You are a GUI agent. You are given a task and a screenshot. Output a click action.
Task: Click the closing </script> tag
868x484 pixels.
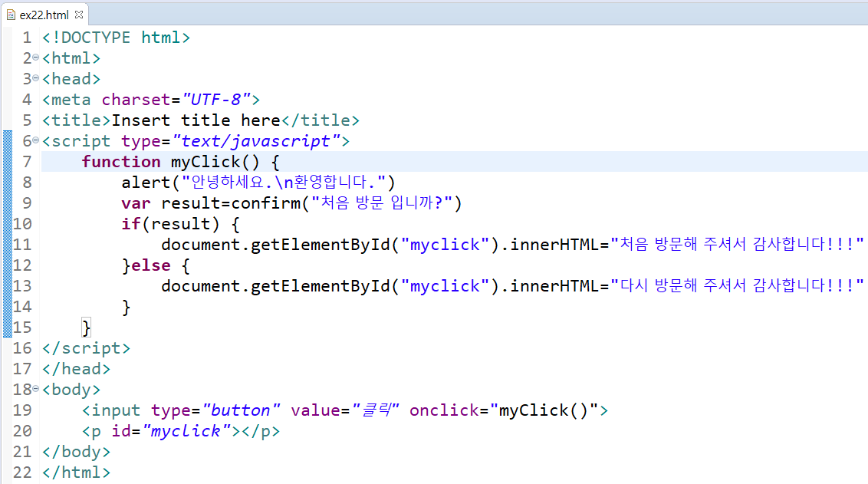[87, 348]
